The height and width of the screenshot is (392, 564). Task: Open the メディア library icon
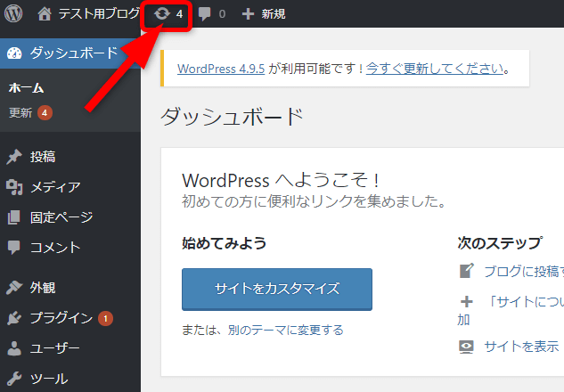pos(14,187)
